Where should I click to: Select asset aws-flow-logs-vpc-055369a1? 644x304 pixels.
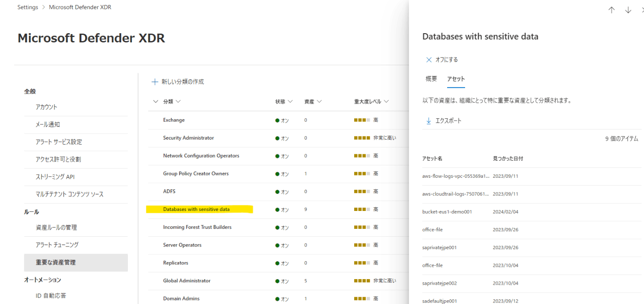(x=456, y=176)
